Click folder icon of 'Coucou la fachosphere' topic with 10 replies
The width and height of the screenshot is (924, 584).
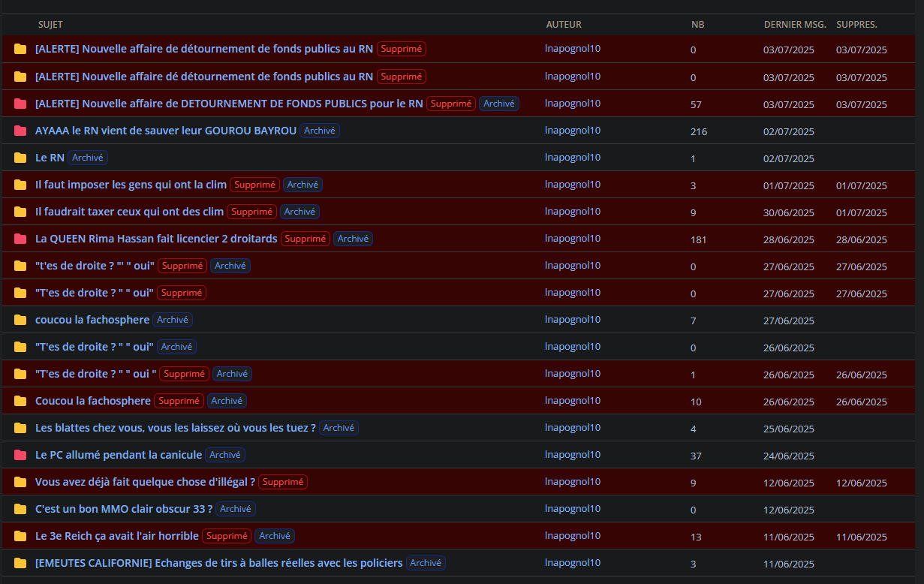[20, 401]
